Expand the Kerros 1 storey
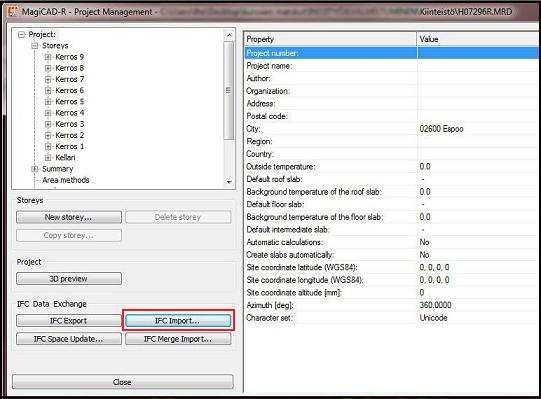This screenshot has width=541, height=399. (x=48, y=147)
